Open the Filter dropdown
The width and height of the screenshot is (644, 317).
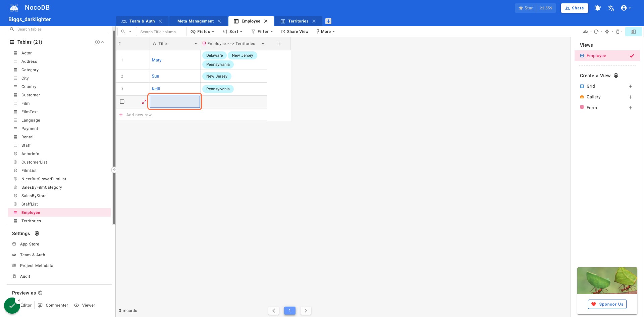262,32
